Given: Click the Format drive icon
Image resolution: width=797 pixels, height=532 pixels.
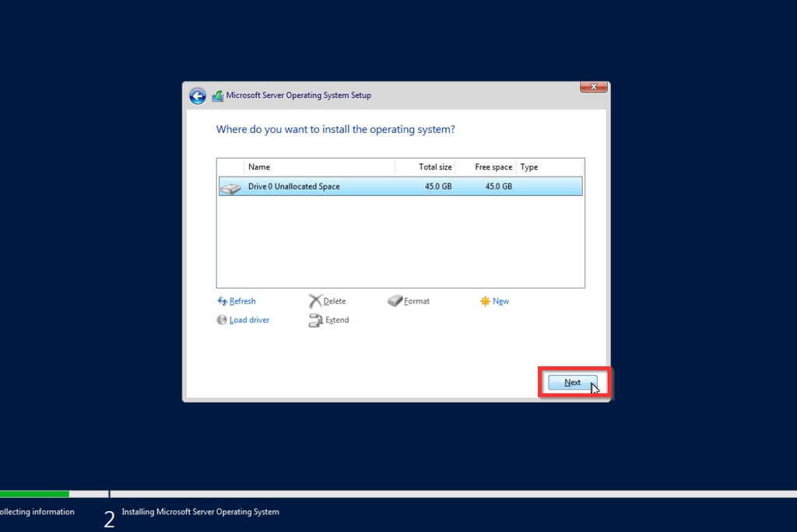Looking at the screenshot, I should (x=395, y=301).
